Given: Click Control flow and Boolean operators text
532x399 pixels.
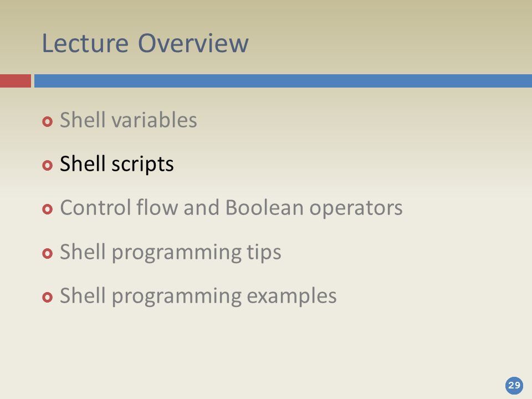Looking at the screenshot, I should click(231, 208).
